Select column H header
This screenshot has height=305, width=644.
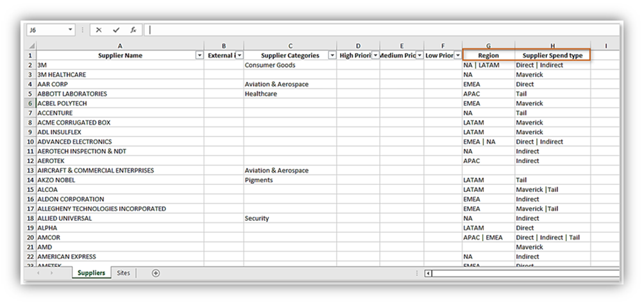click(553, 46)
